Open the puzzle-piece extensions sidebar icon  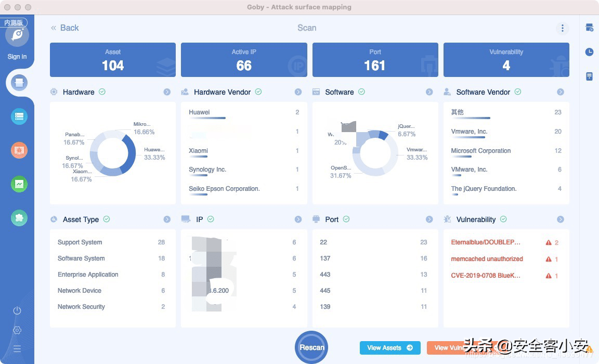point(19,218)
